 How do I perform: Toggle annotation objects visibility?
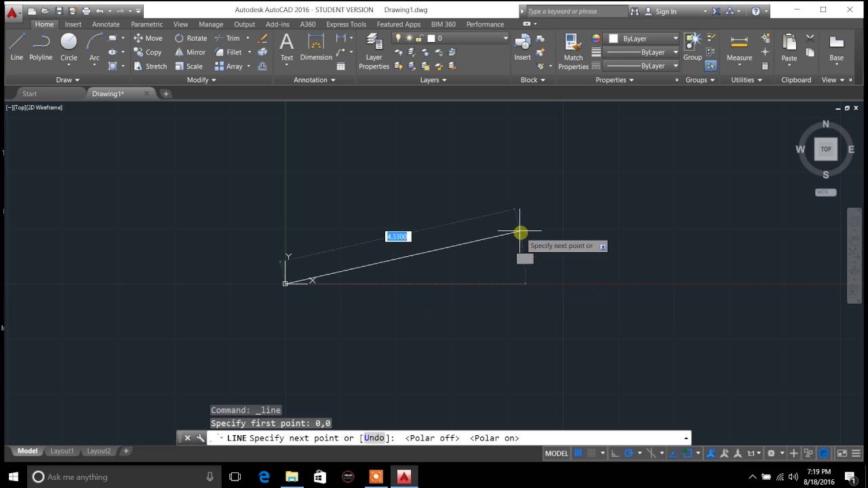(711, 453)
